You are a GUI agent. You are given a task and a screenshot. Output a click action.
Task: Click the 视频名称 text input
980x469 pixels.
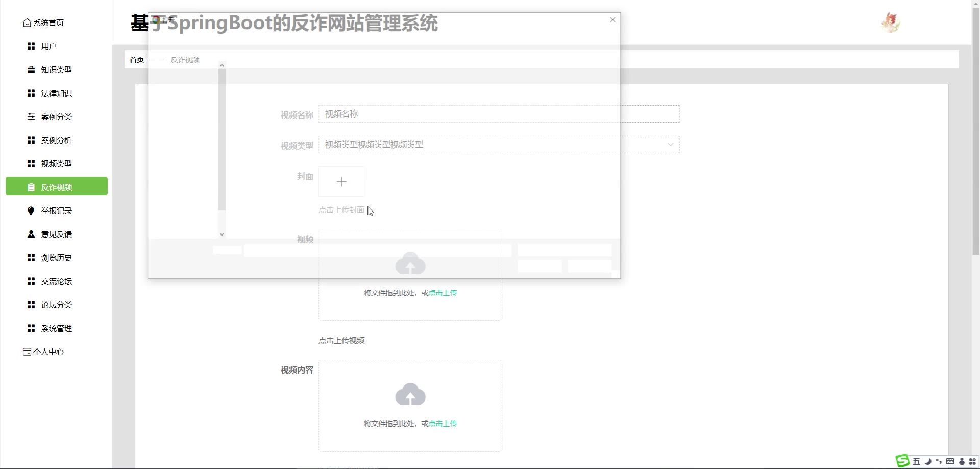(499, 114)
